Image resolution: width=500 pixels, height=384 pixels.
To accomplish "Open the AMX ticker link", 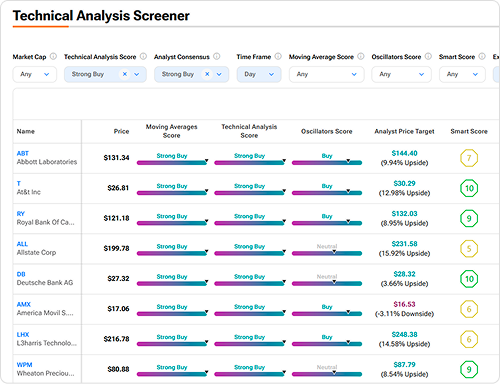I will [24, 304].
